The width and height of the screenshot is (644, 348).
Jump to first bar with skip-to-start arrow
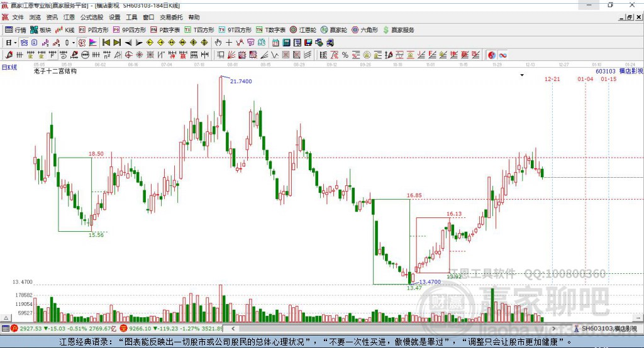106,42
